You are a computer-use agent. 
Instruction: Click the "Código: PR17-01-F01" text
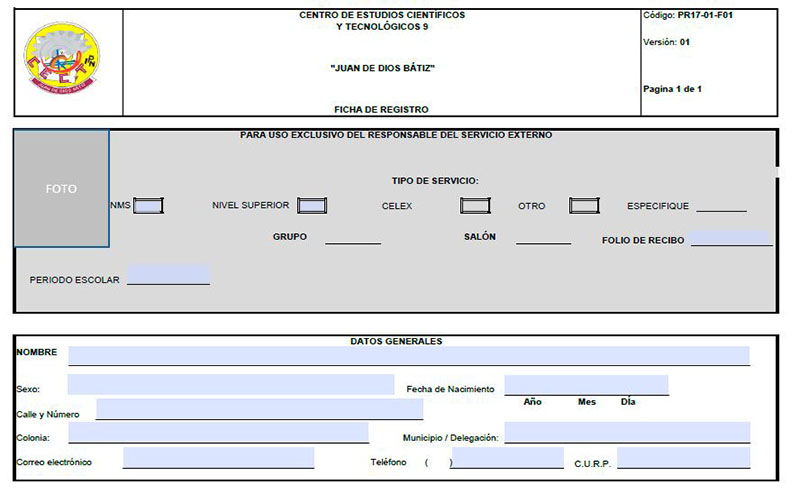(x=688, y=15)
